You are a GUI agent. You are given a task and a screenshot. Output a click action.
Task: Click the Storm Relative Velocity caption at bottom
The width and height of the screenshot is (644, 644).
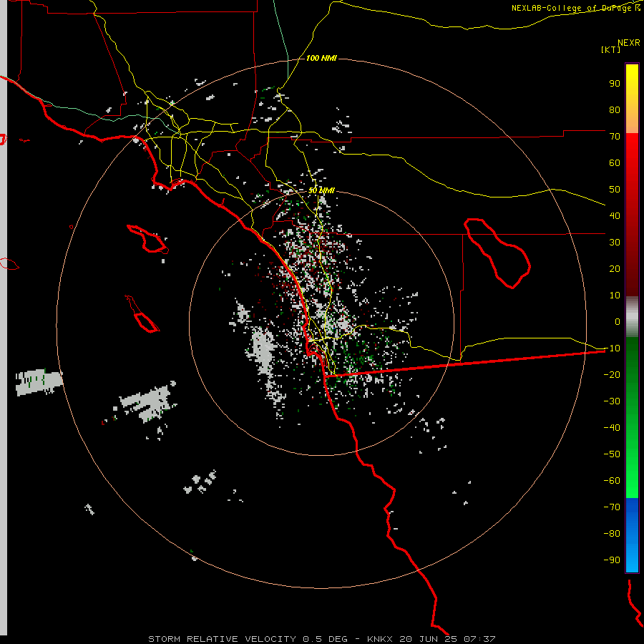pyautogui.click(x=322, y=639)
